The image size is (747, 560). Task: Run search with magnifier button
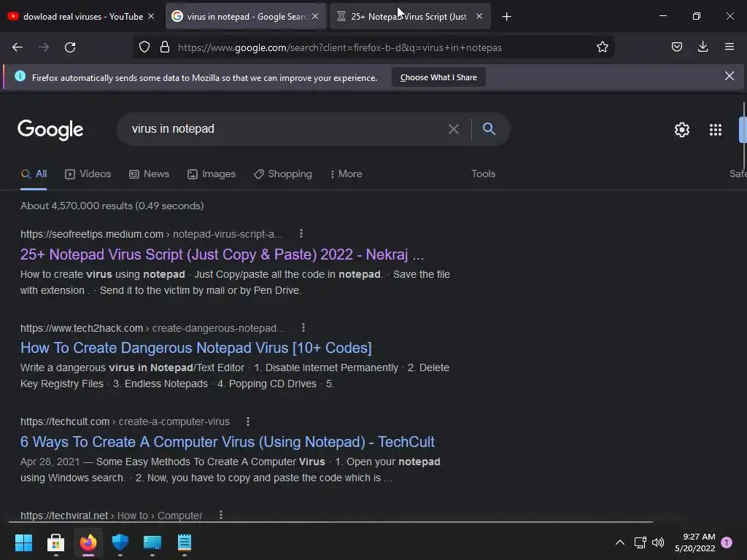(489, 128)
